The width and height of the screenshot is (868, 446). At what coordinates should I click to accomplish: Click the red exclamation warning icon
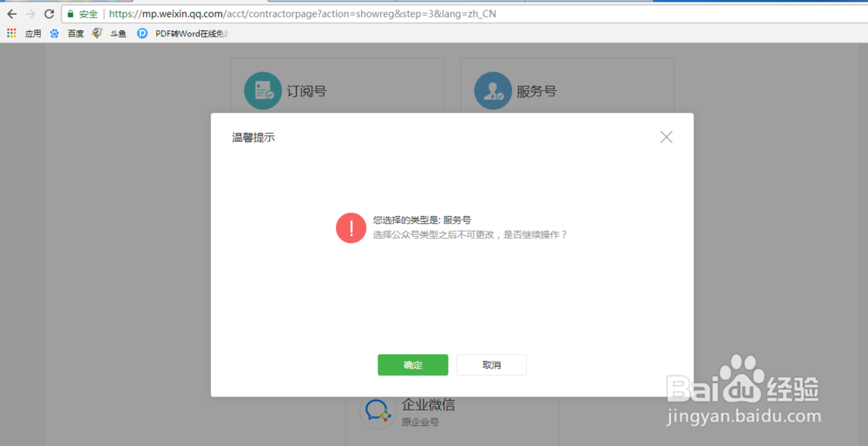click(351, 227)
